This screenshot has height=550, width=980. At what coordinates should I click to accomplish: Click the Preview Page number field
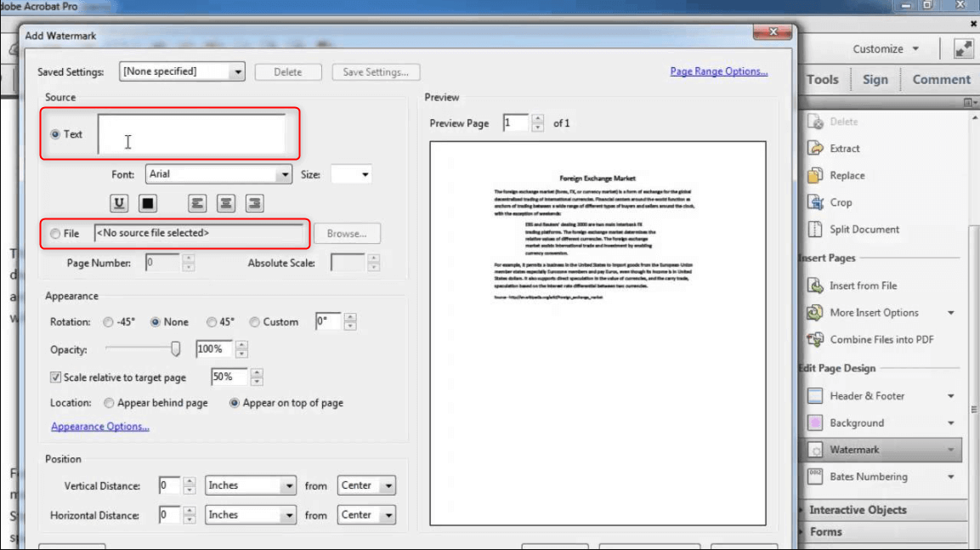coord(516,123)
